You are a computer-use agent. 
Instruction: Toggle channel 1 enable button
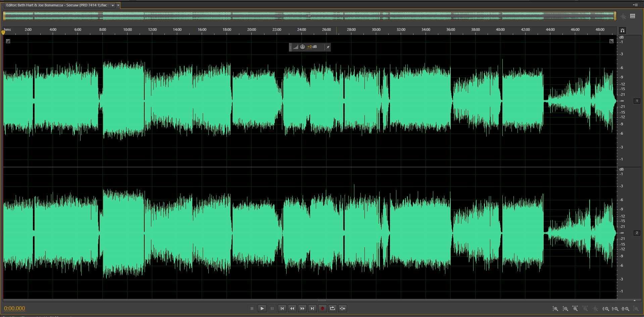637,101
